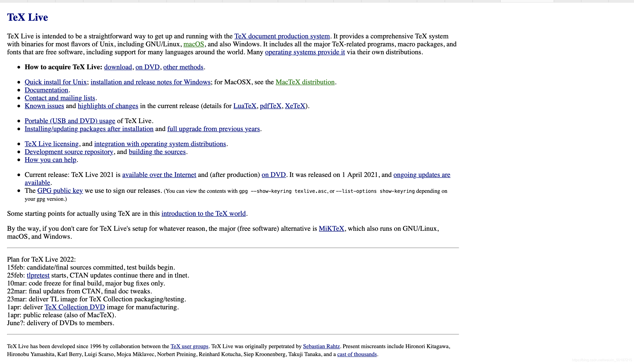Screen dimensions: 634x364
Task: Open Quick install for Unix
Action: [56, 82]
